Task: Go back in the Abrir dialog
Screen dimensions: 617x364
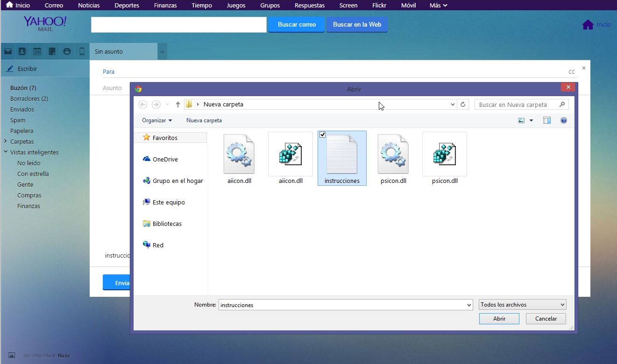Action: point(143,105)
